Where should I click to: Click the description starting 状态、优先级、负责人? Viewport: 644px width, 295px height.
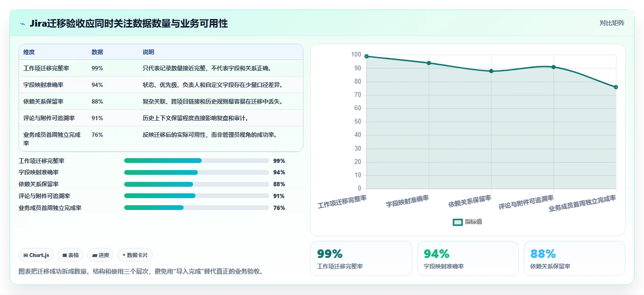213,85
